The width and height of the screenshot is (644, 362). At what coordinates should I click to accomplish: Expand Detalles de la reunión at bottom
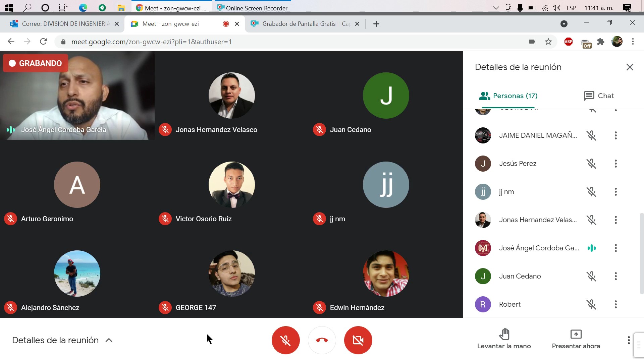(x=62, y=340)
